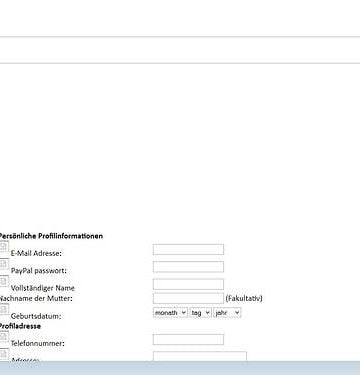Click the E-Mail Adresse input field
This screenshot has width=360, height=375.
click(188, 249)
